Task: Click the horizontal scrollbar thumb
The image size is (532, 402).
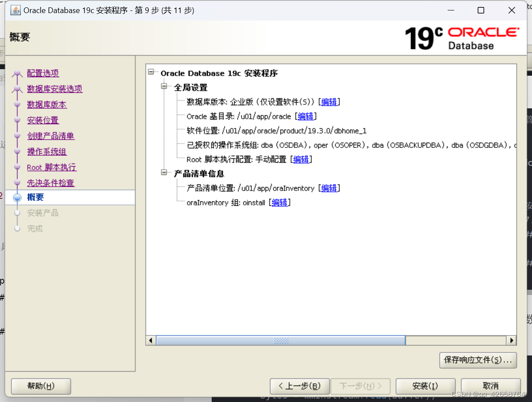Action: click(x=281, y=340)
